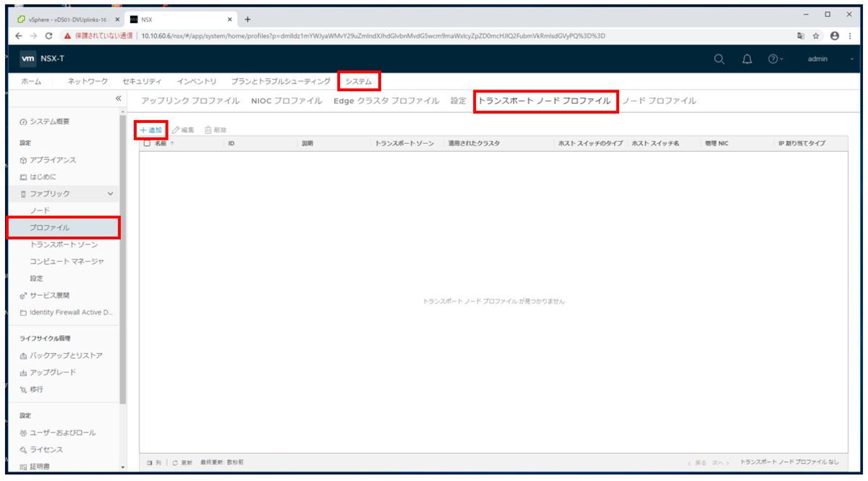
Task: Click the 適用されたクラスタ column header
Action: 474,143
